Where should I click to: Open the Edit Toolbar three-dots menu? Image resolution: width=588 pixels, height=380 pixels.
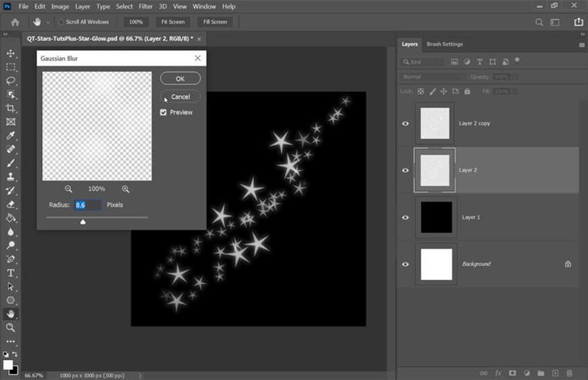(11, 342)
